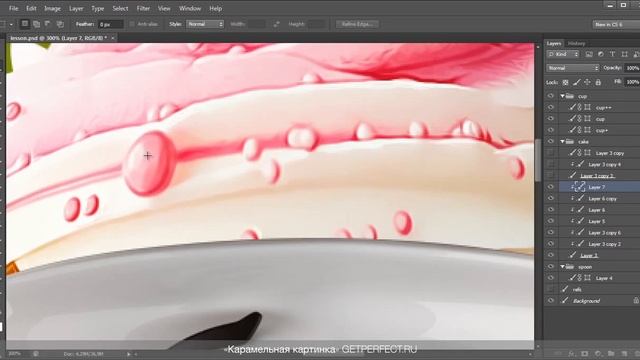
Task: Lock position move icon
Action: [587, 82]
